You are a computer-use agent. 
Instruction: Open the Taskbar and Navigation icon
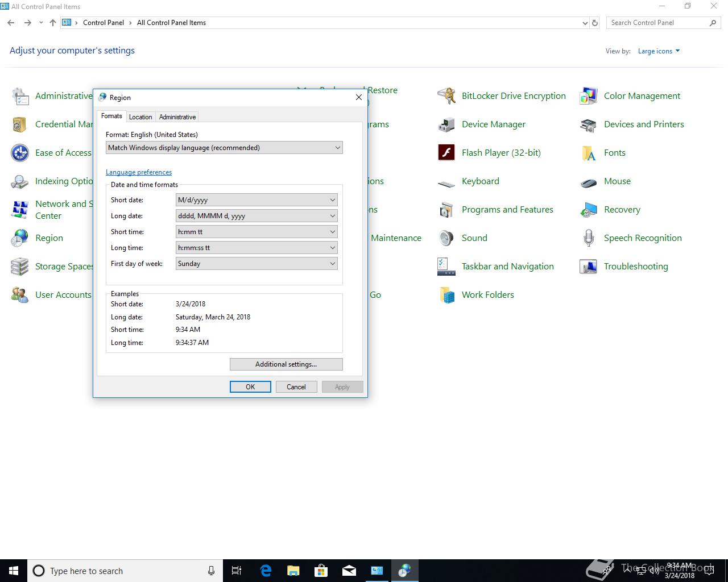pos(446,267)
